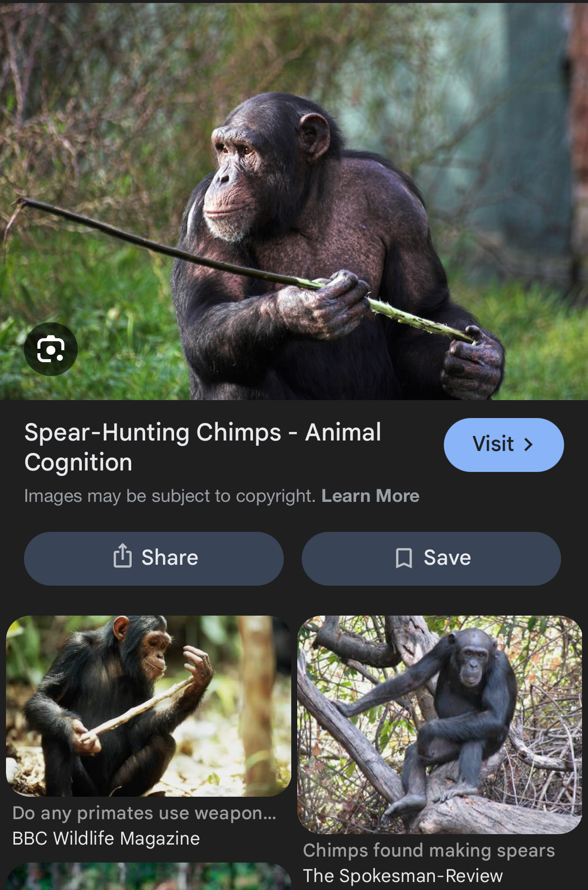Open the chimp sitting on branches thumbnail
The height and width of the screenshot is (890, 588).
click(440, 724)
